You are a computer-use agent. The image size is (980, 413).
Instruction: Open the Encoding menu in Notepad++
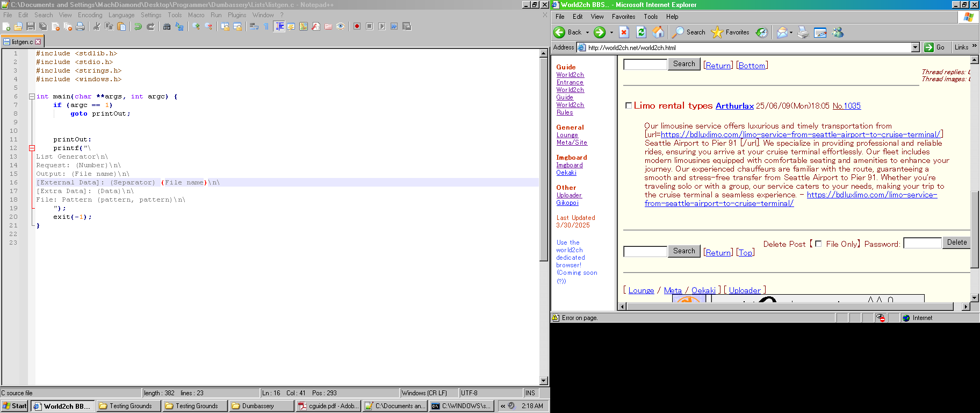[90, 15]
